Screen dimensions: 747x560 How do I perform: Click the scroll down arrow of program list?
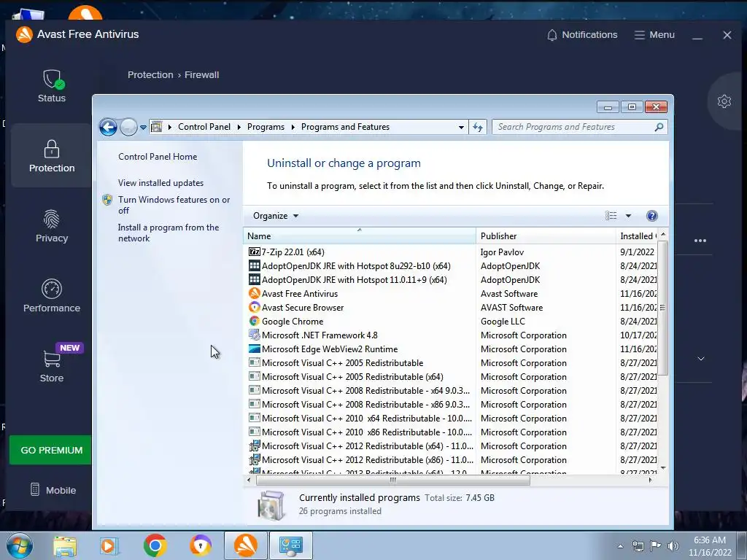point(662,468)
